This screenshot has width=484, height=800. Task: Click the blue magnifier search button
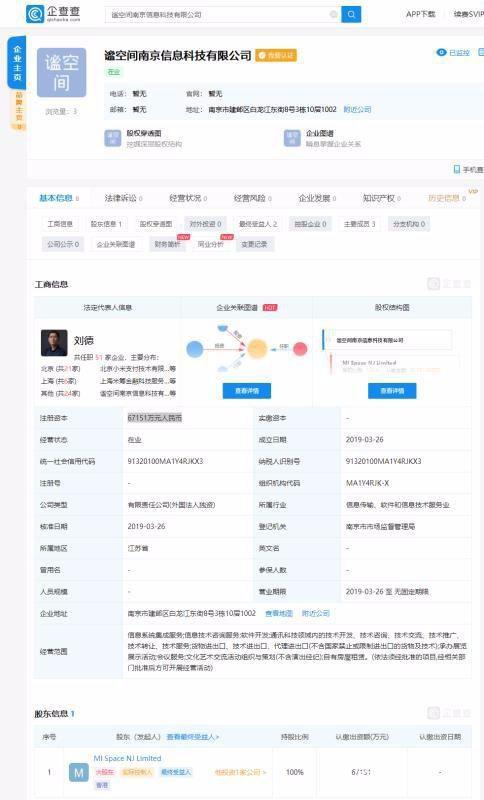tap(351, 14)
